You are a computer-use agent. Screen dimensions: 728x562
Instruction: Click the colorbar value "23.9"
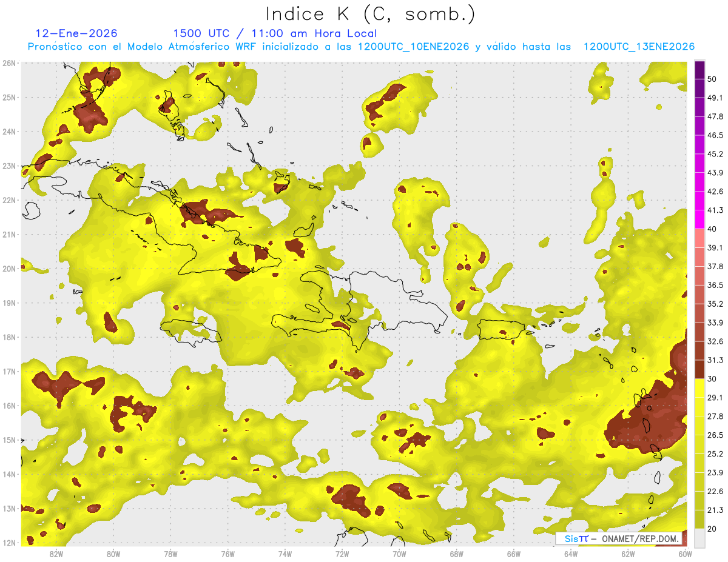point(715,473)
